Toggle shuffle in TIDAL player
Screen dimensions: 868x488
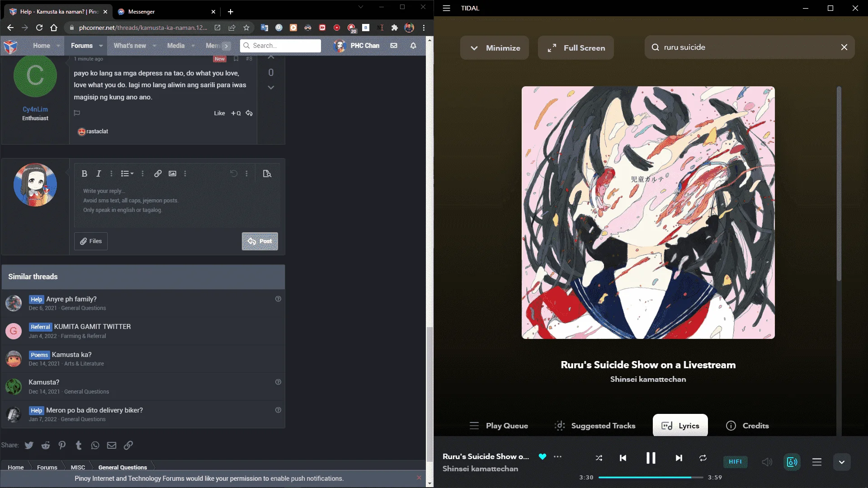pyautogui.click(x=599, y=458)
